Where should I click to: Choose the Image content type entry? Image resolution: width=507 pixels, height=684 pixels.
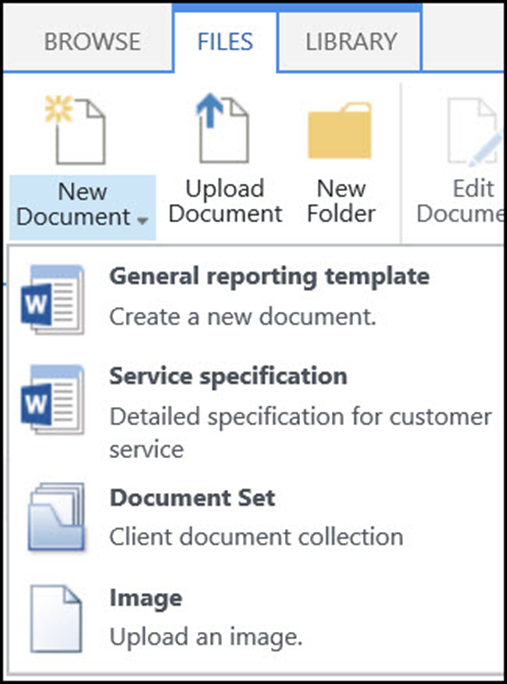coord(255,618)
